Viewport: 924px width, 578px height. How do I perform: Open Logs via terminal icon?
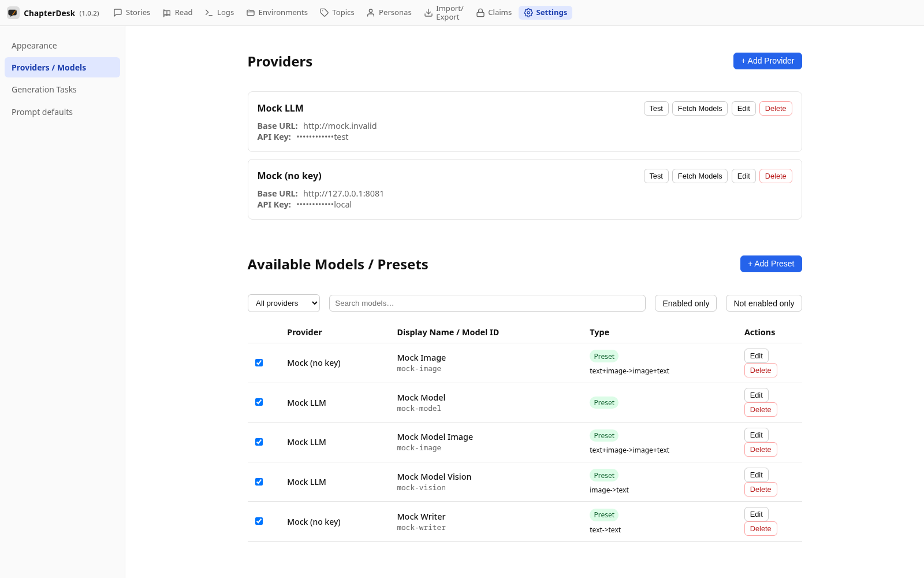click(x=209, y=13)
